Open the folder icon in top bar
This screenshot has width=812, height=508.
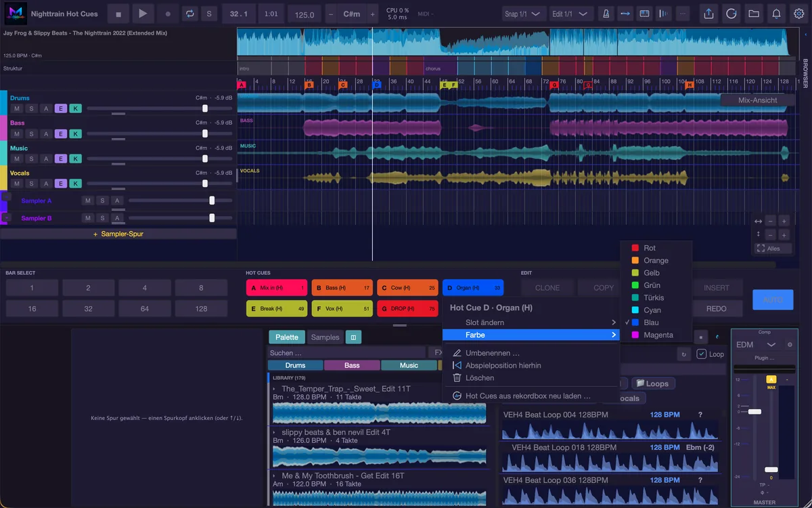point(753,14)
